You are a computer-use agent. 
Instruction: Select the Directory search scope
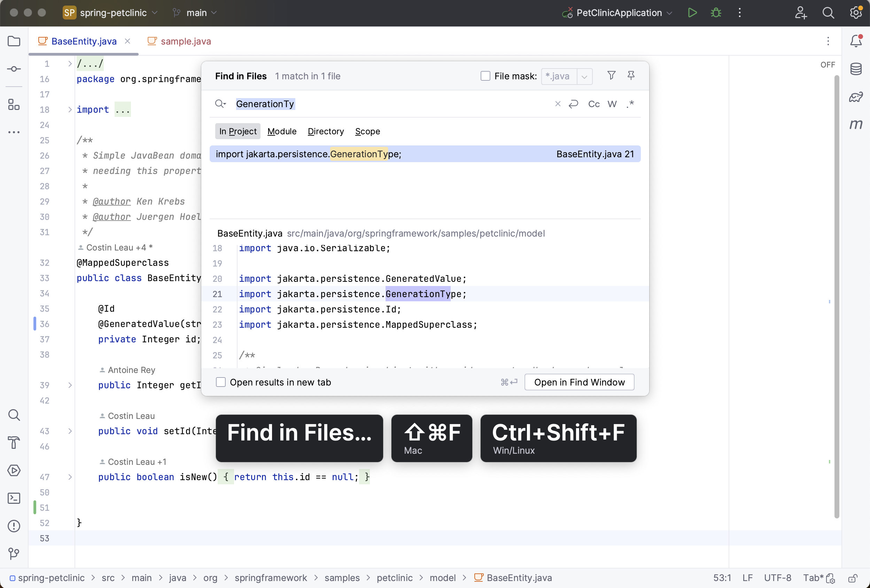pyautogui.click(x=325, y=131)
